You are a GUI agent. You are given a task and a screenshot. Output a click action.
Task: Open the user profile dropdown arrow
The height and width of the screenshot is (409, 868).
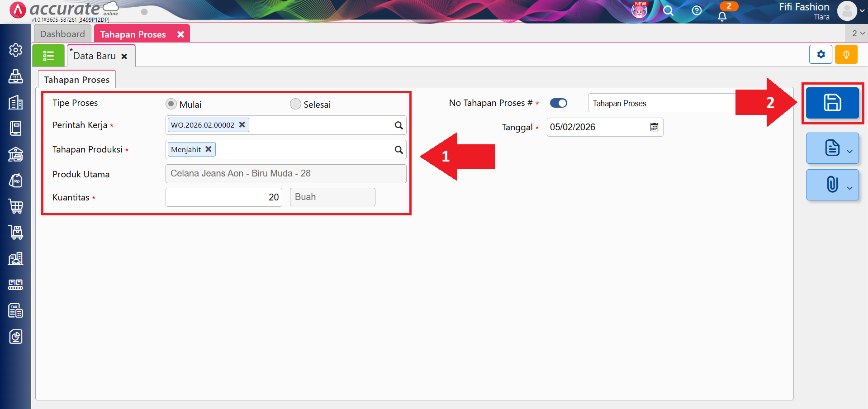coord(862,11)
